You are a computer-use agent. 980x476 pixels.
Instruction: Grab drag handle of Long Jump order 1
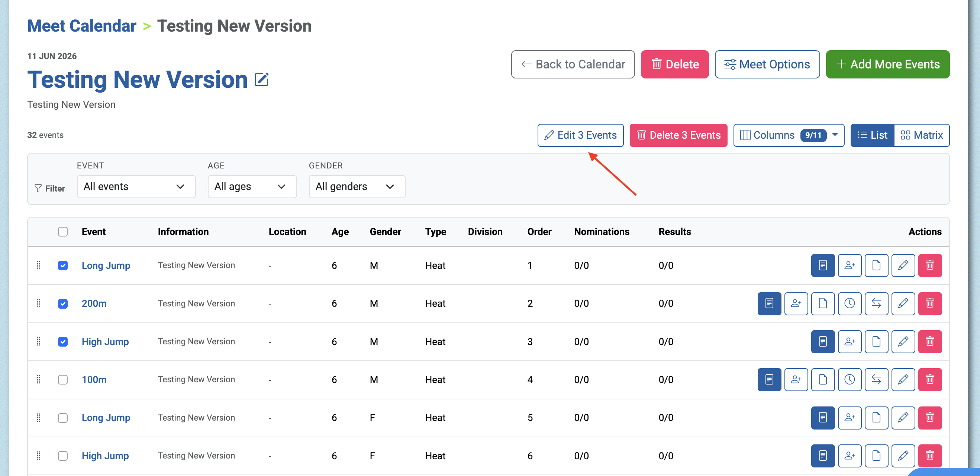click(x=38, y=265)
